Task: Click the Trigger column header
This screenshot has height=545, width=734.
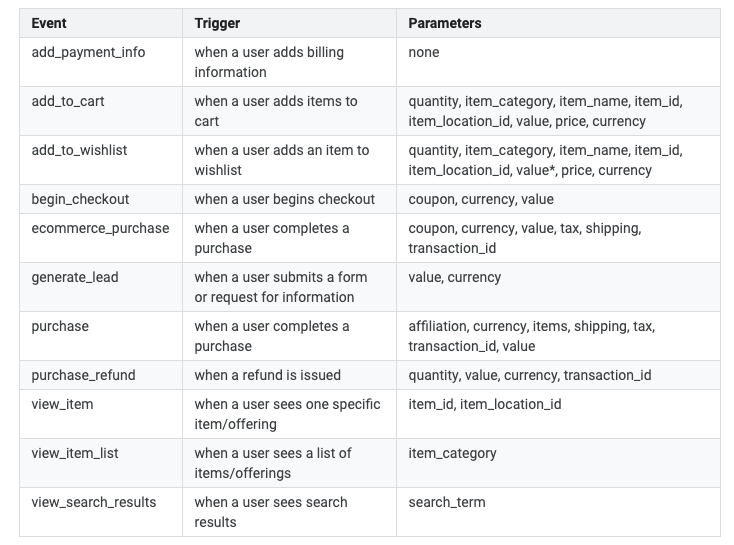Action: tap(217, 23)
